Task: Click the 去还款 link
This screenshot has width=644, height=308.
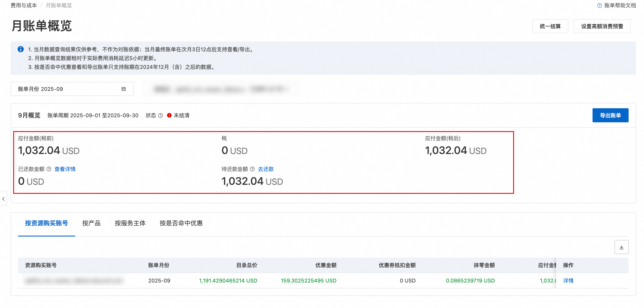Action: 266,169
